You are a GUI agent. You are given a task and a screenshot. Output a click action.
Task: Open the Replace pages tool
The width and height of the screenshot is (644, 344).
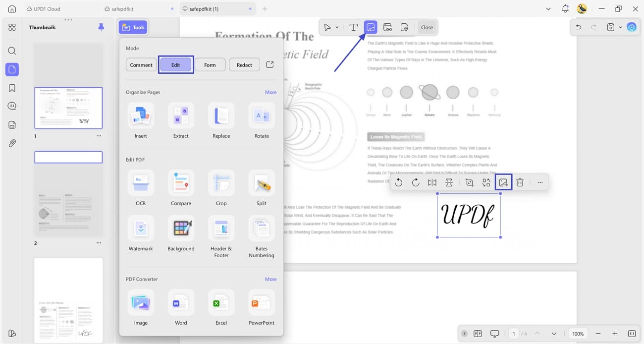click(221, 120)
